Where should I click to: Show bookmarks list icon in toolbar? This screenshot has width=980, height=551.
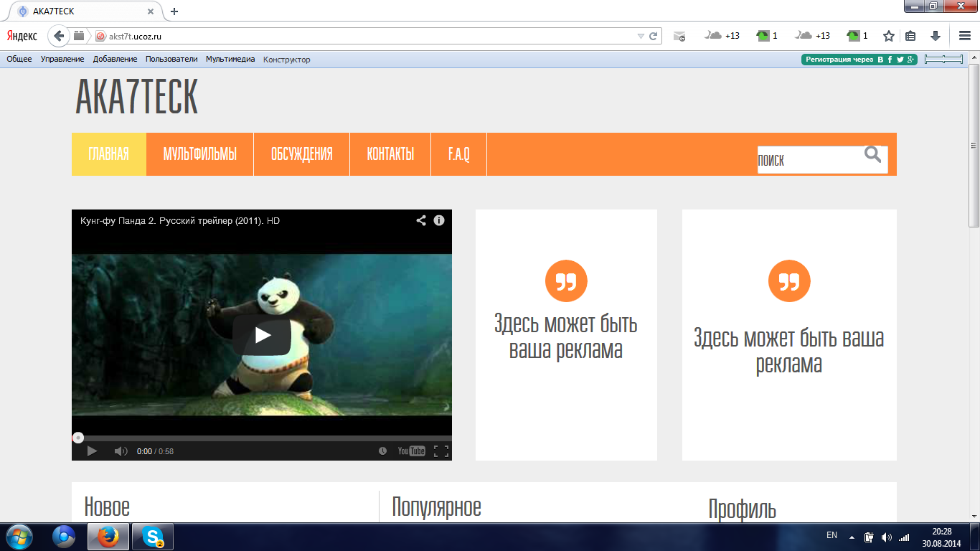910,36
